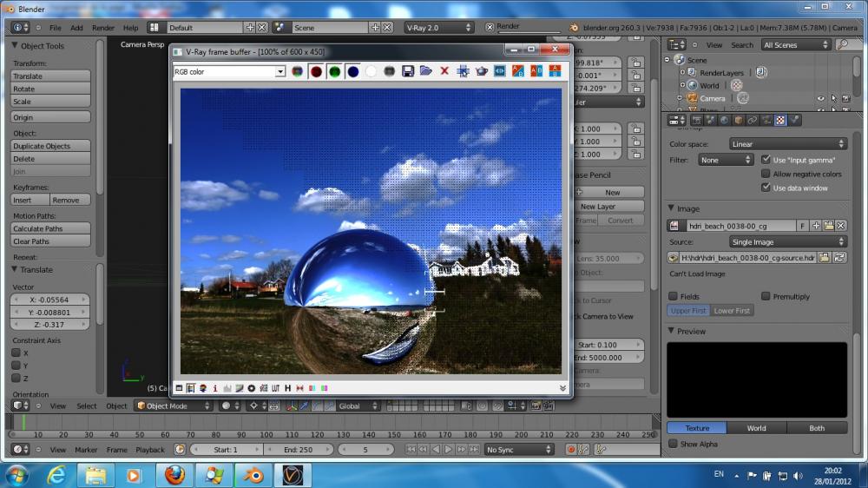Open the Add menu

pos(76,28)
